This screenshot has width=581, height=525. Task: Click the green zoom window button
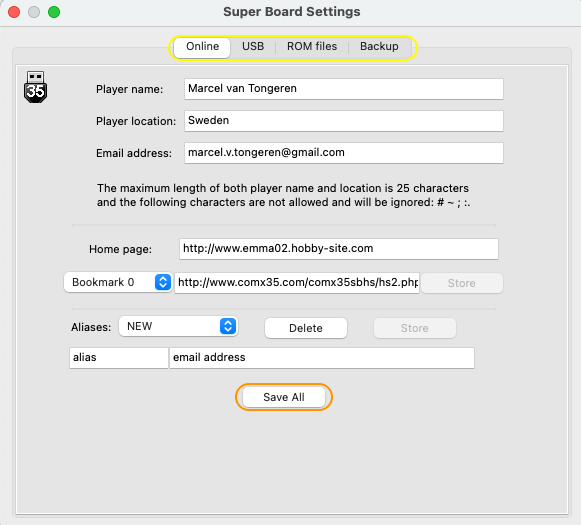(x=54, y=12)
